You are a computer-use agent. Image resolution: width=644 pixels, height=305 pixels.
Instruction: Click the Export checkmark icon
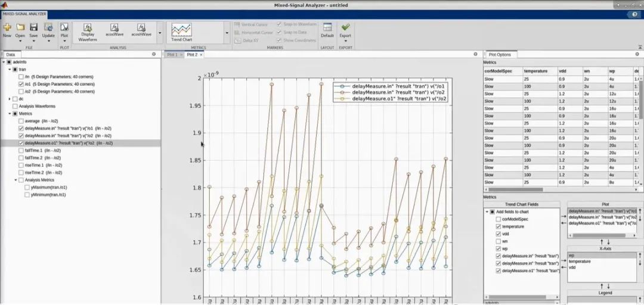(345, 27)
